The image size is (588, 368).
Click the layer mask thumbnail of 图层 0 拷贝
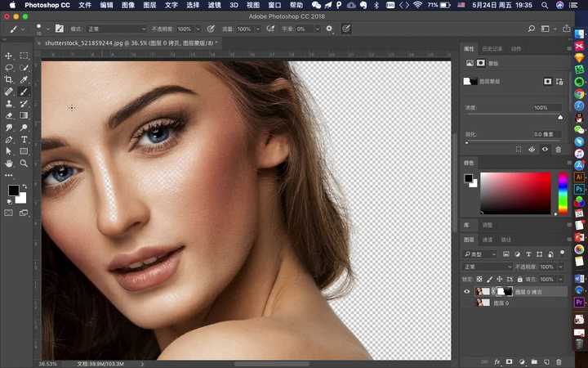tap(505, 291)
